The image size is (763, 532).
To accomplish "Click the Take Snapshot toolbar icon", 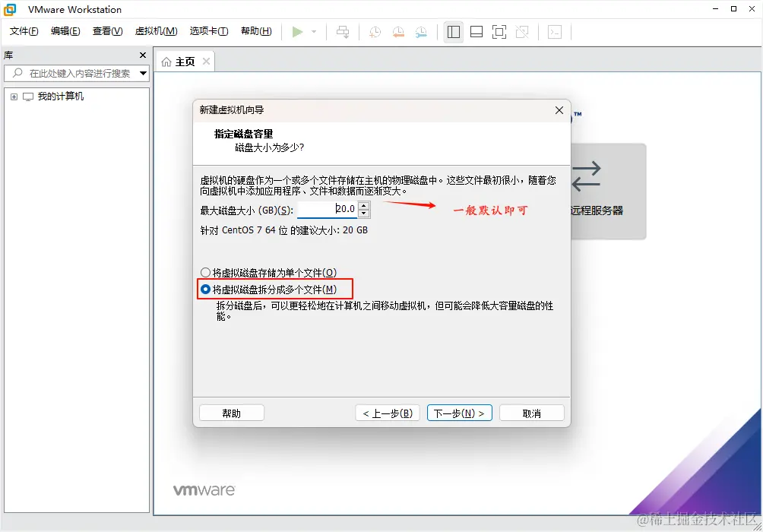I will click(x=375, y=32).
